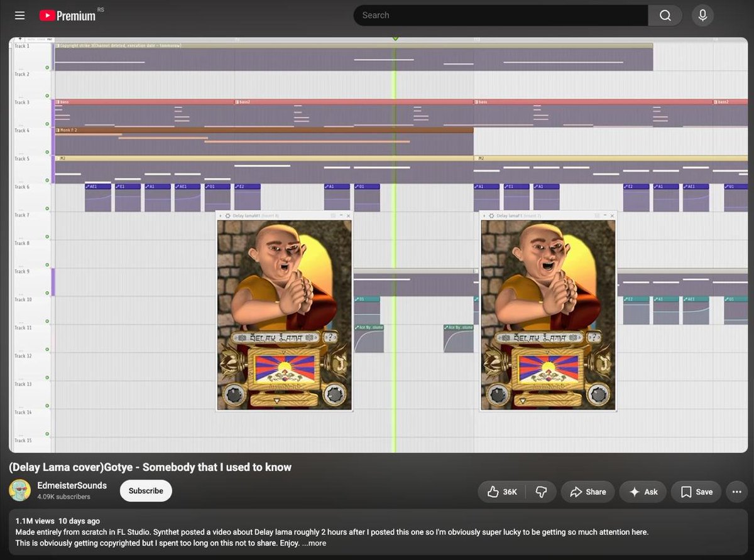
Task: Like the video showing 36K likes
Action: 502,492
